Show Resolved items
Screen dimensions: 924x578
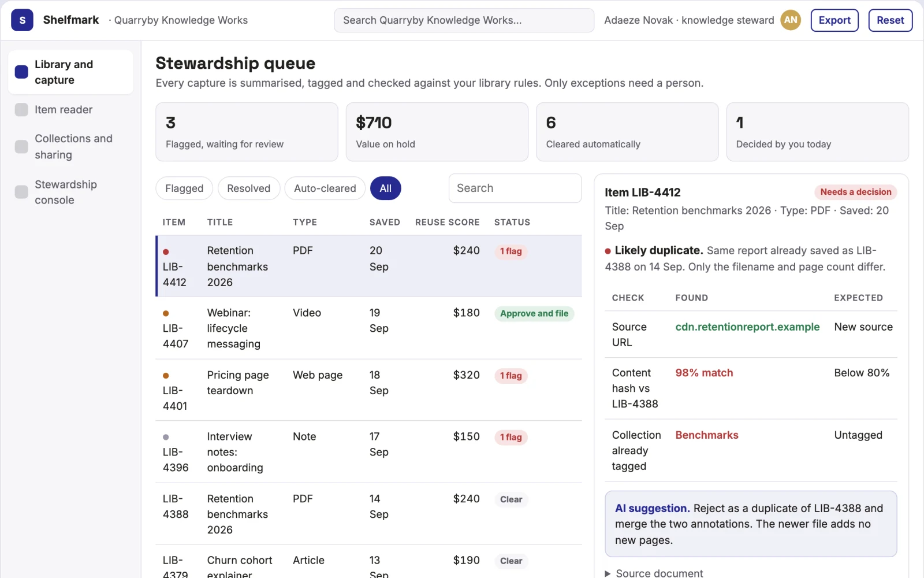(x=248, y=188)
